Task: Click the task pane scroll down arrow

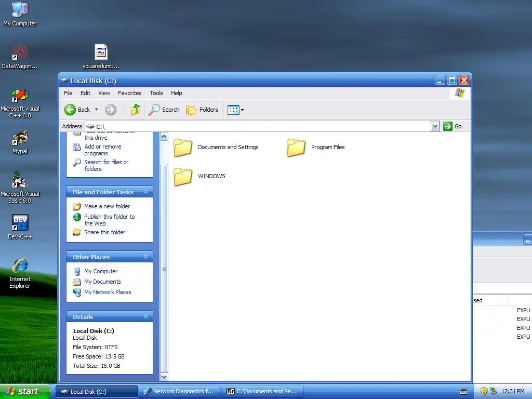Action: pyautogui.click(x=164, y=377)
